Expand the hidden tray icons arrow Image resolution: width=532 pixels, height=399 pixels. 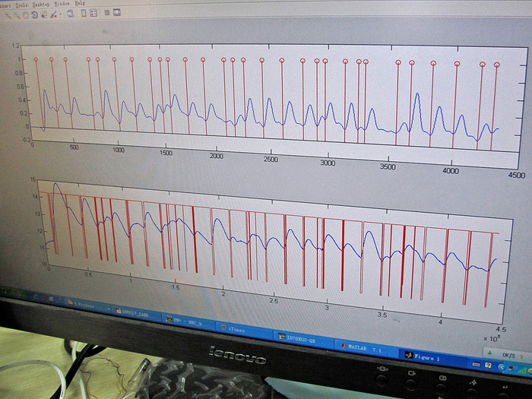(502, 367)
